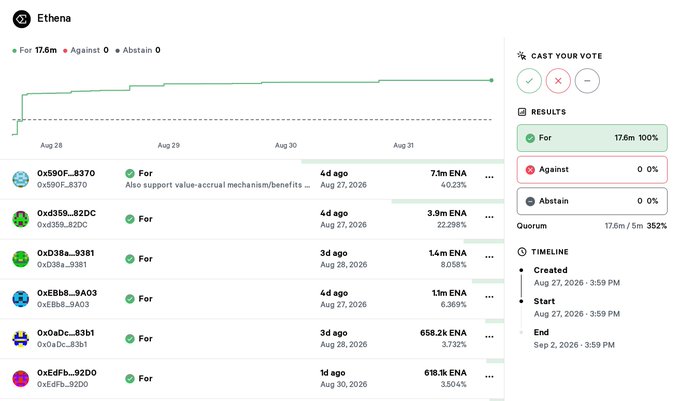The width and height of the screenshot is (680, 401).
Task: Open avatar of voter 0xd359...82DC
Action: click(x=20, y=219)
